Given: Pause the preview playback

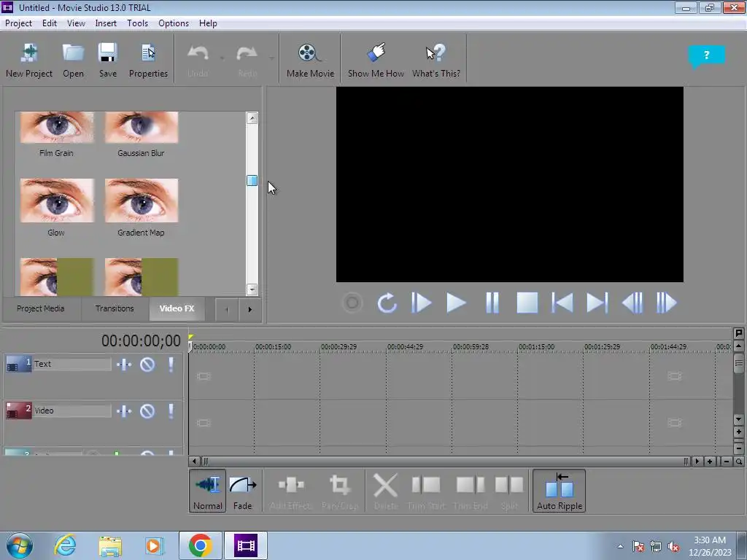Looking at the screenshot, I should tap(492, 303).
